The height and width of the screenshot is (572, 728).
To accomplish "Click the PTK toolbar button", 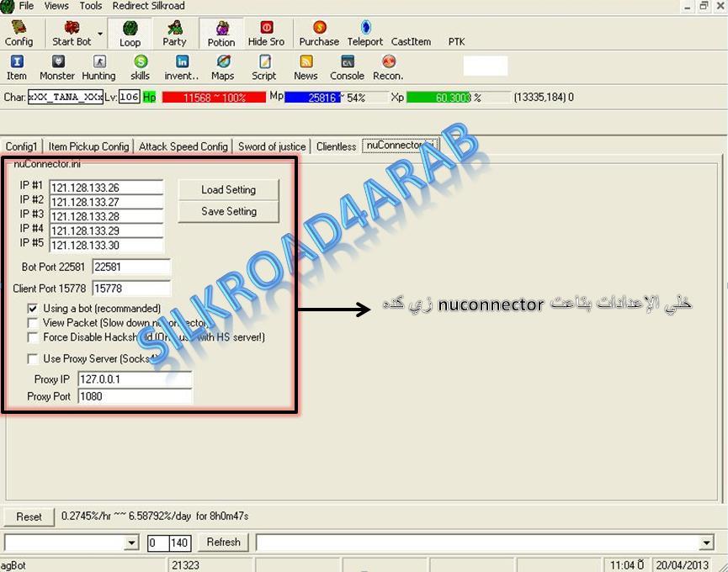I will pos(456,42).
